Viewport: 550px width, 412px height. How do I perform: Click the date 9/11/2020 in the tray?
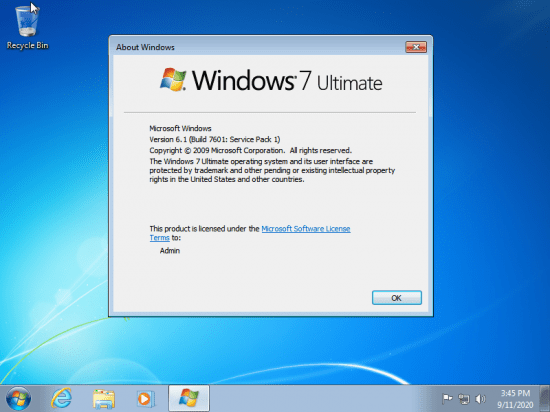[x=515, y=405]
